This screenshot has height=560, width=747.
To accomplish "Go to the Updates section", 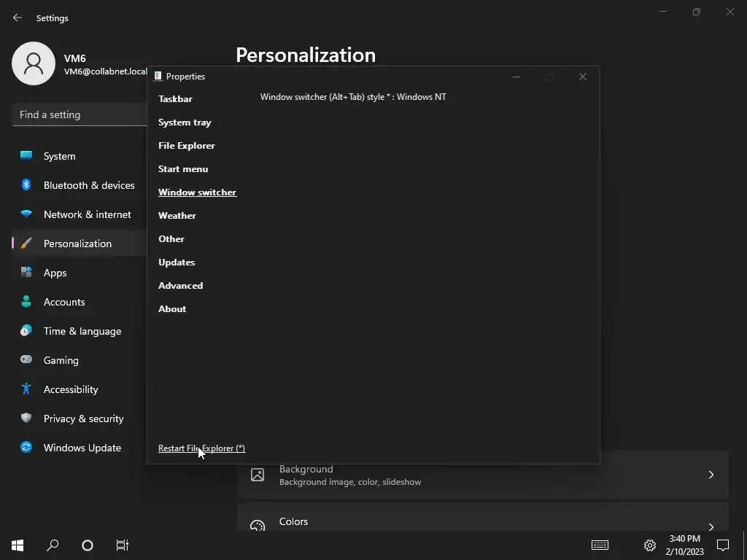I will coord(177,262).
